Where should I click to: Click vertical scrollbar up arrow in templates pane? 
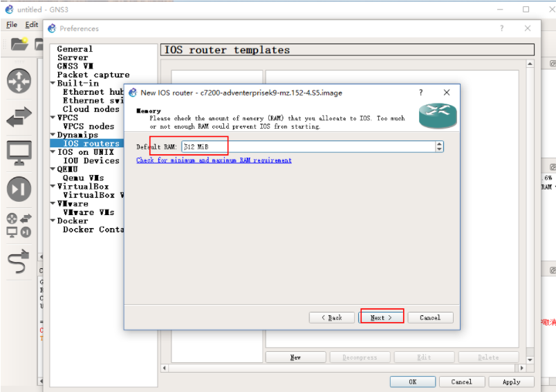pyautogui.click(x=530, y=64)
